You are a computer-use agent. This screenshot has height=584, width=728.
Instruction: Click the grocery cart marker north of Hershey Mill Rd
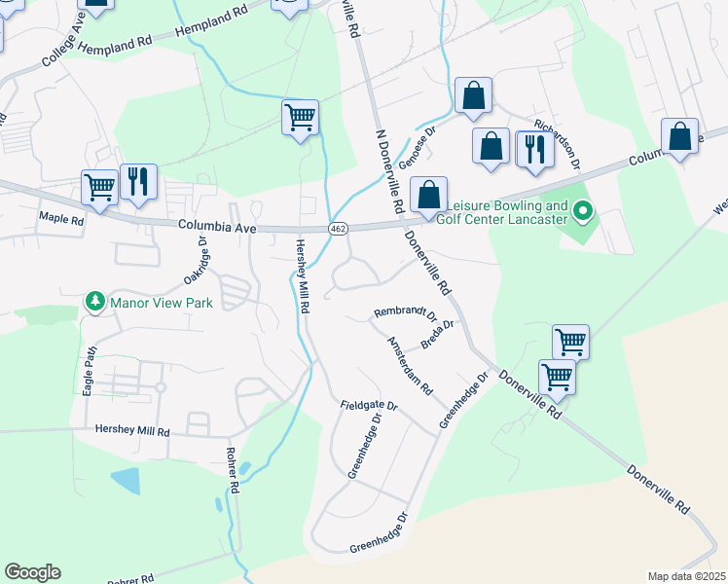[x=301, y=119]
